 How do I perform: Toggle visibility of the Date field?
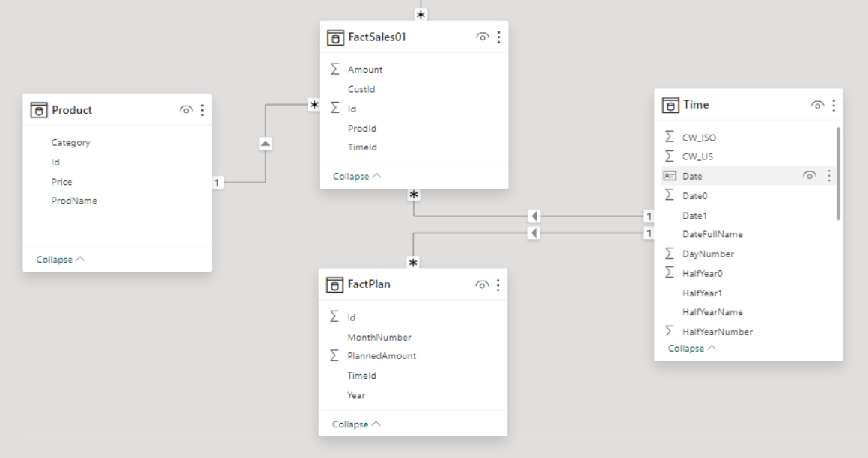(809, 176)
